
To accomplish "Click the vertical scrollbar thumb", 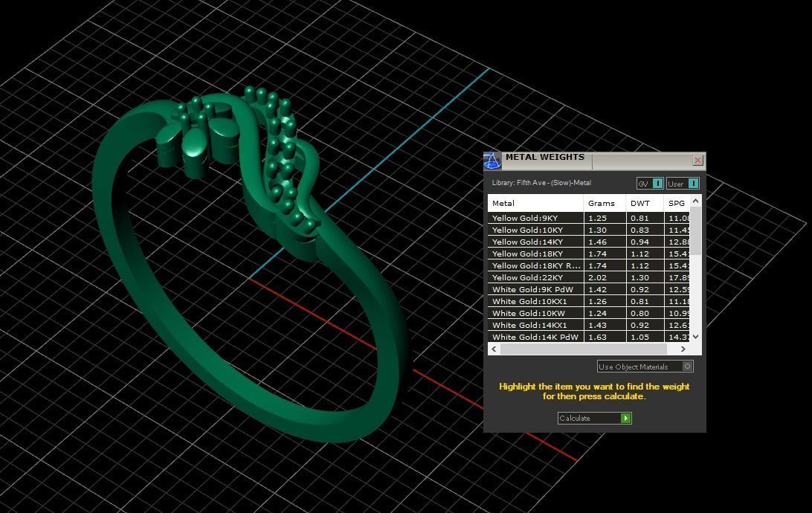I will click(695, 231).
